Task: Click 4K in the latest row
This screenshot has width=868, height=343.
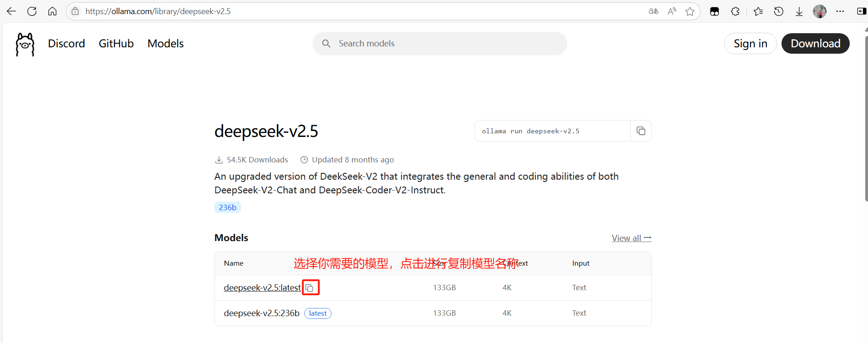Action: [507, 288]
